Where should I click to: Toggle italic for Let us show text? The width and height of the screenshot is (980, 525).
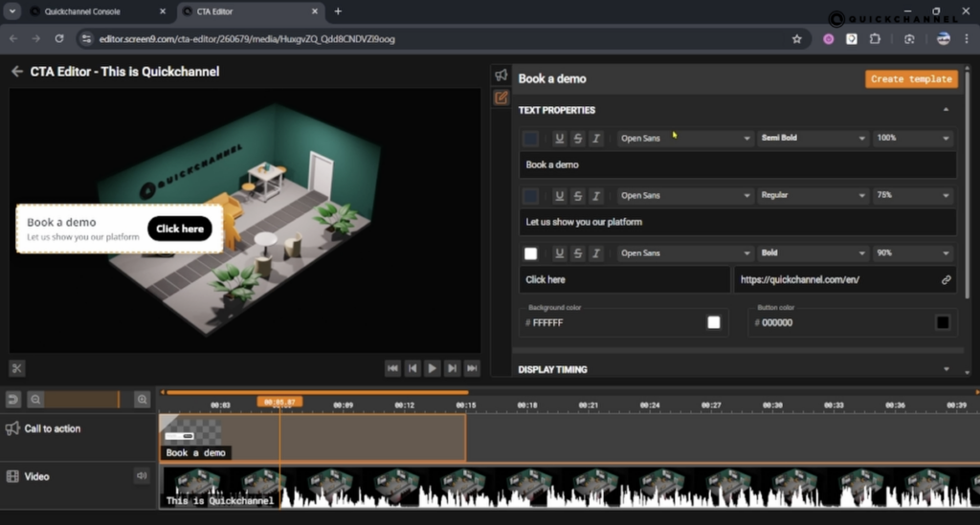click(x=596, y=195)
